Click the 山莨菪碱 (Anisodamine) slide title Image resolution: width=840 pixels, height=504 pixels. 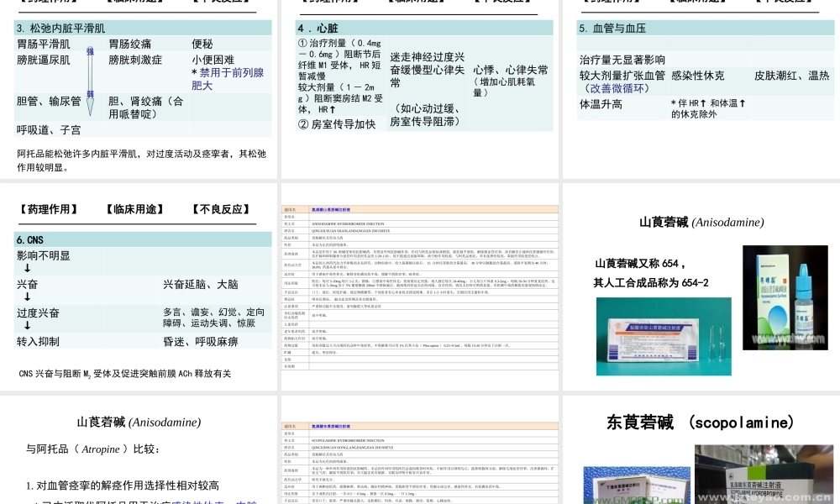[x=701, y=223]
